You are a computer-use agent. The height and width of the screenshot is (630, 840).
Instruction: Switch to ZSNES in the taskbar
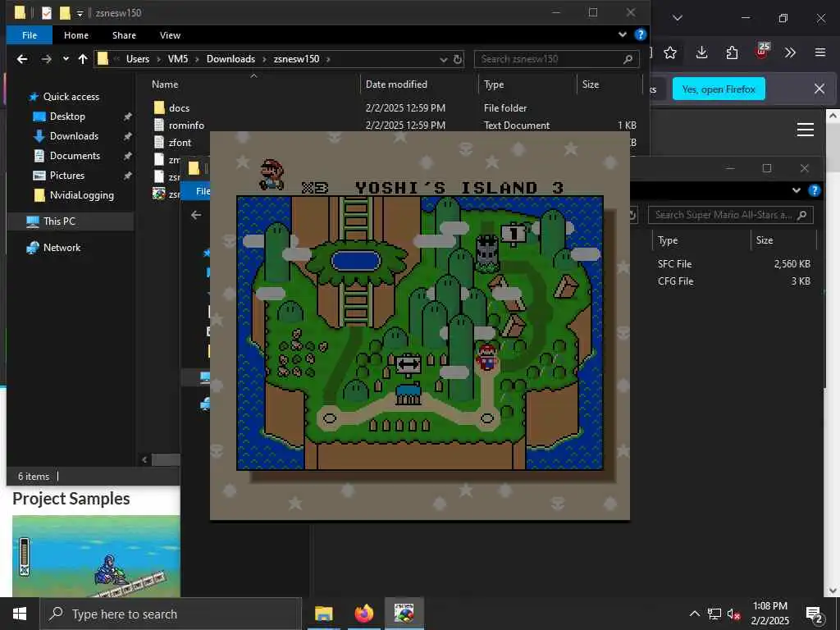[404, 614]
